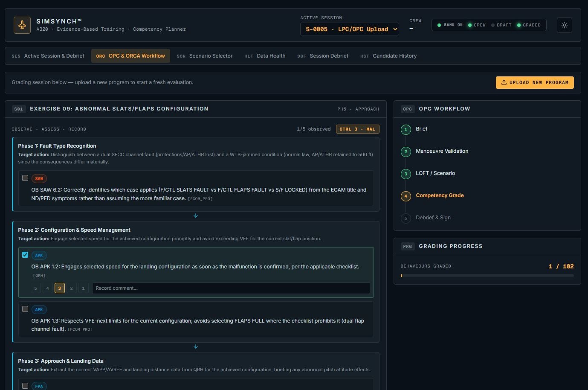Click the BANK OK status indicator
Screen dimensions: 588x390
click(450, 25)
